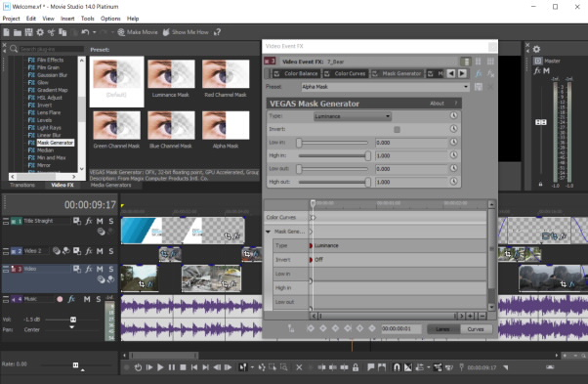Click the Show Me How button
Image resolution: width=588 pixels, height=384 pixels.
(186, 32)
